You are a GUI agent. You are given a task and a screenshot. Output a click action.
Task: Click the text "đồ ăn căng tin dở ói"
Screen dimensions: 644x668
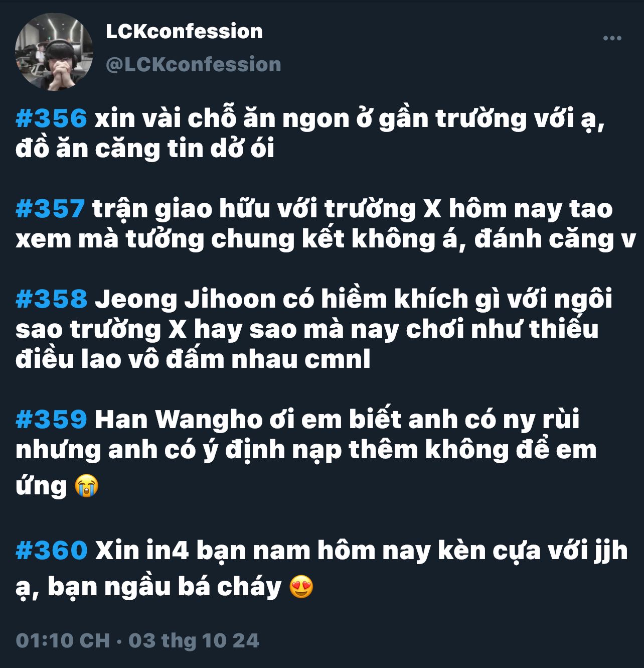pyautogui.click(x=145, y=149)
